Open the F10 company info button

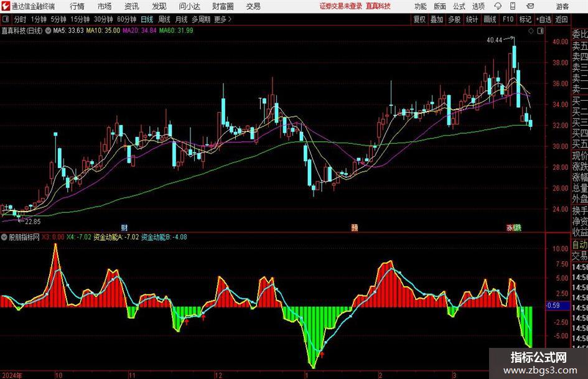(508, 19)
